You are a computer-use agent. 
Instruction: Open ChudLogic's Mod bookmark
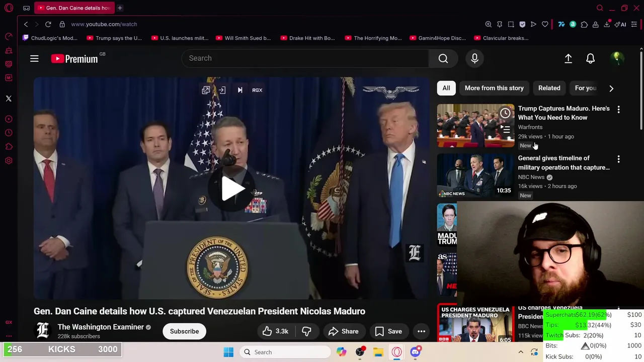pyautogui.click(x=50, y=38)
